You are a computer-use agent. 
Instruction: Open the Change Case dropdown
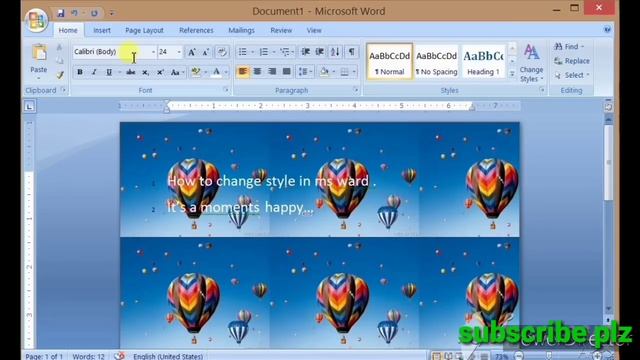(x=177, y=72)
